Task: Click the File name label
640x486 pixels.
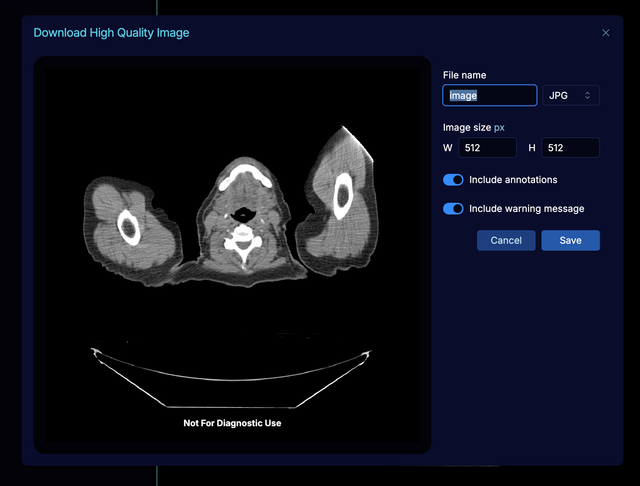Action: [464, 75]
